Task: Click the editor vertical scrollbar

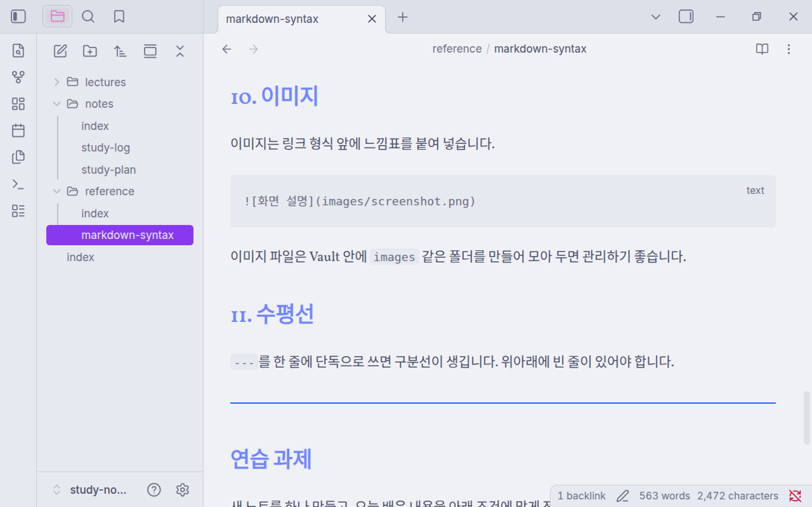Action: [807, 418]
